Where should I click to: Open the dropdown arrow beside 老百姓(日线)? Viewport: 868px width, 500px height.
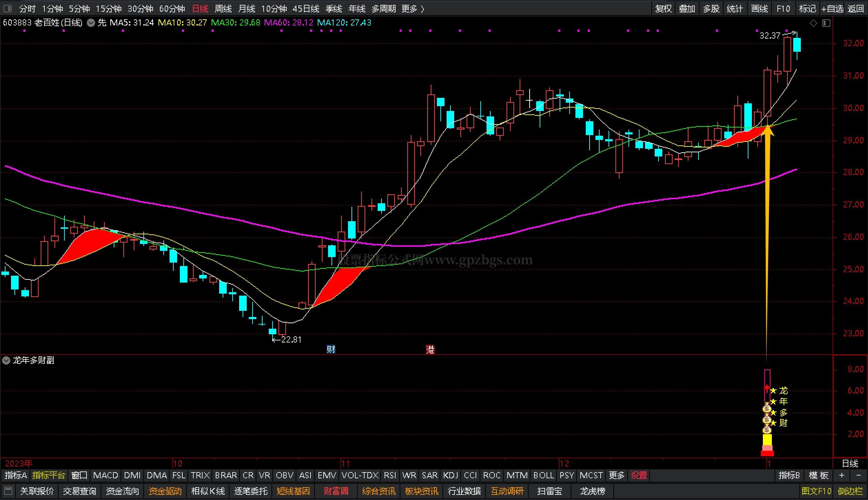tap(91, 23)
